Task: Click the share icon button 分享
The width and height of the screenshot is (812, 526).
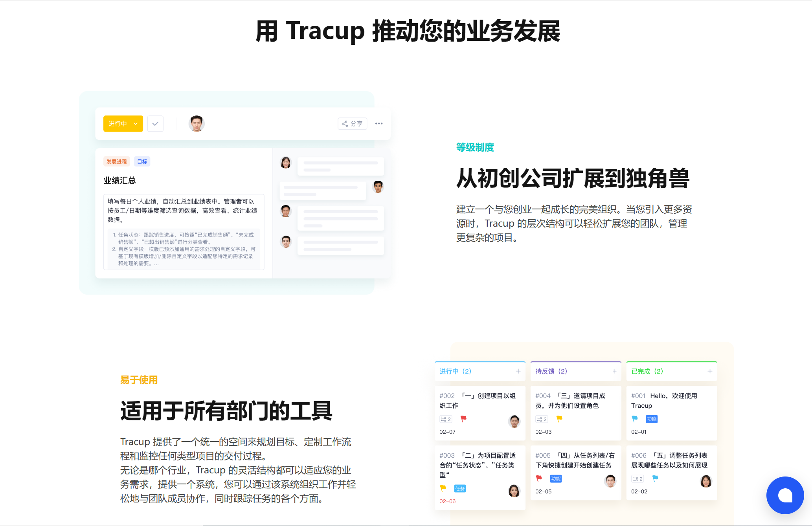Action: tap(352, 124)
